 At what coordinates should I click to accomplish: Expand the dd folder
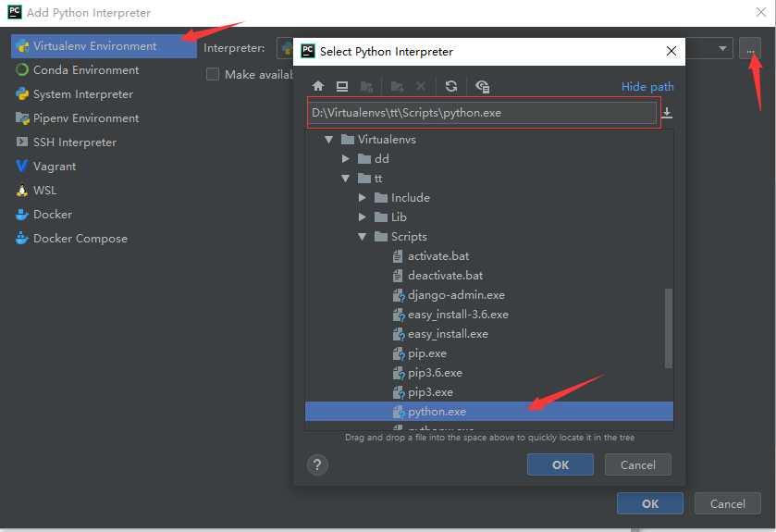pyautogui.click(x=345, y=159)
